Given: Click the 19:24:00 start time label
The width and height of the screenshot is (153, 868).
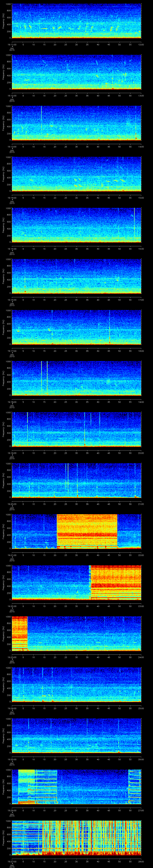Looking at the screenshot, I should pyautogui.click(x=12, y=708).
